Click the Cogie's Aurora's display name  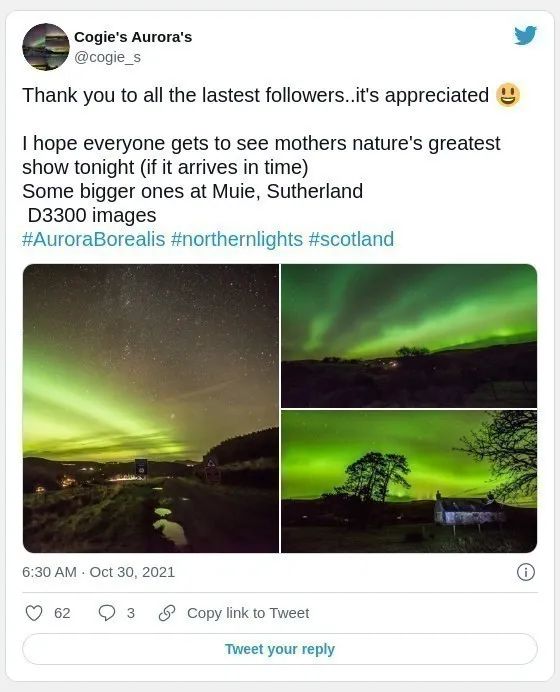[133, 37]
